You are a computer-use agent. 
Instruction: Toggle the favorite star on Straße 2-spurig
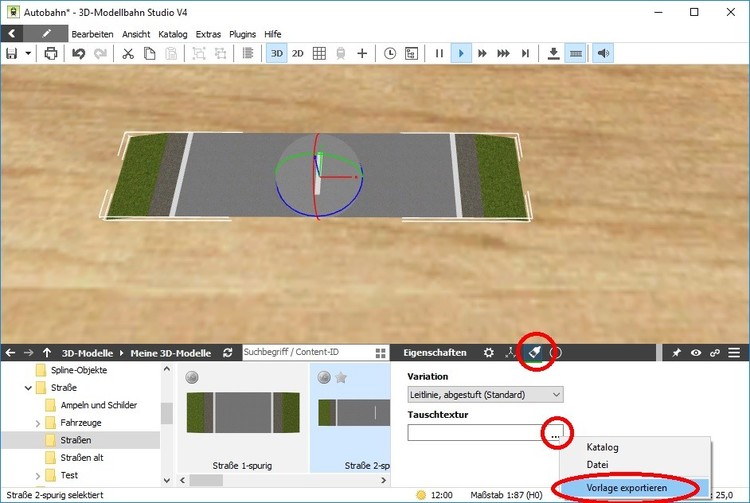coord(341,378)
